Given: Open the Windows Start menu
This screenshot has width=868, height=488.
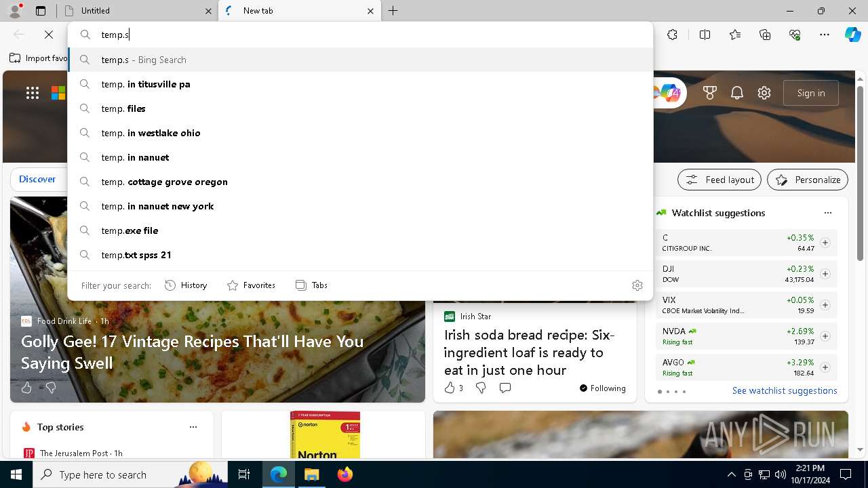Looking at the screenshot, I should (x=16, y=474).
